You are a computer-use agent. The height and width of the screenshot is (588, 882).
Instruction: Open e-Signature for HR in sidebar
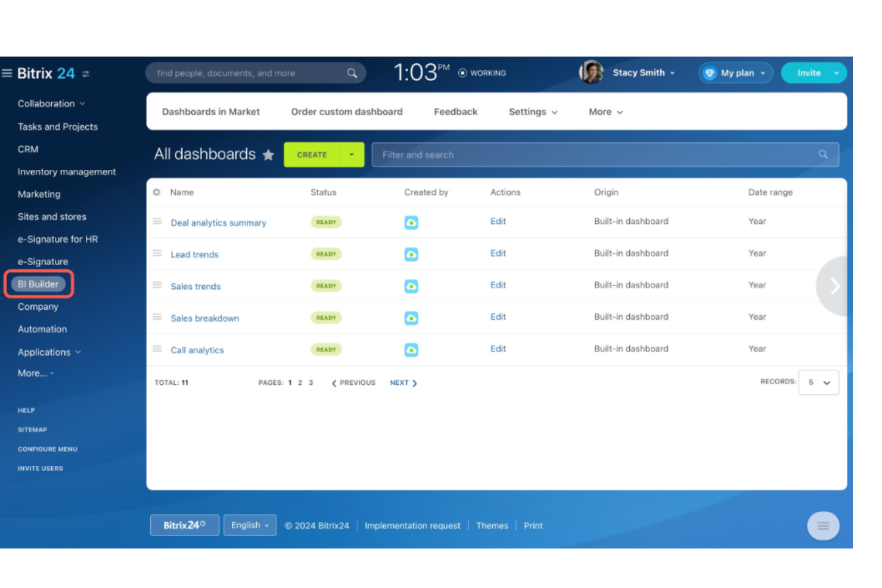point(58,239)
